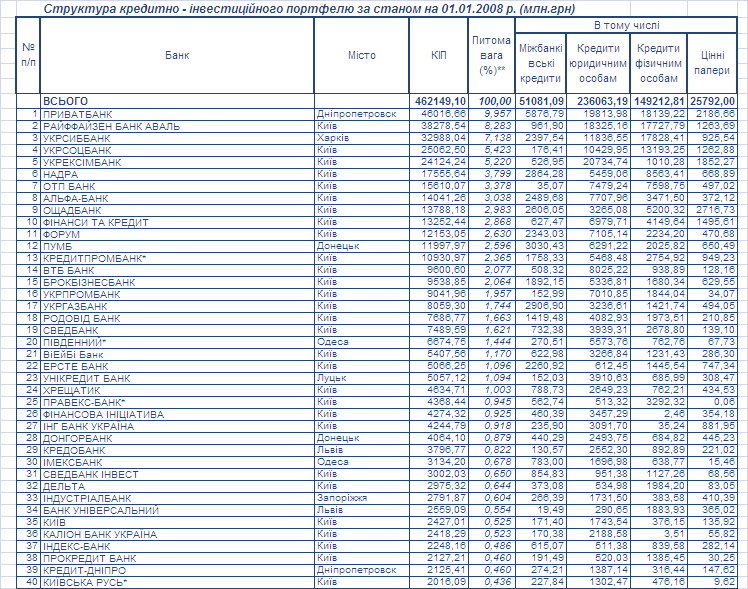Select the ІНДЕКС-БАНК cell
The image size is (748, 589).
tap(177, 546)
